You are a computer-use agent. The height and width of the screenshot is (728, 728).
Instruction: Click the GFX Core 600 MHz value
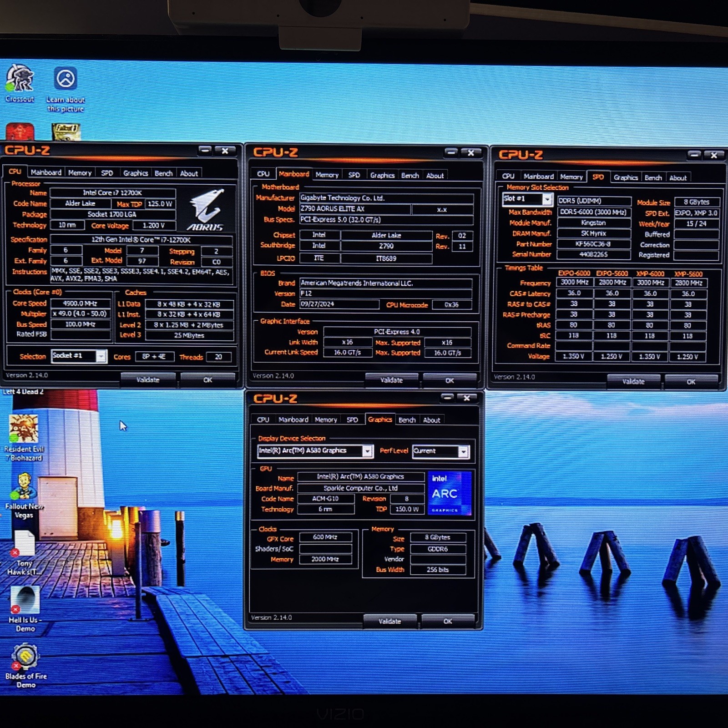[325, 537]
